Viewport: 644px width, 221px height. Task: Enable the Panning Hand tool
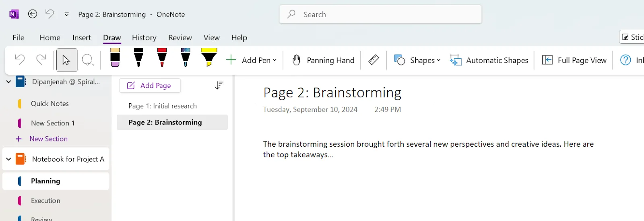324,60
